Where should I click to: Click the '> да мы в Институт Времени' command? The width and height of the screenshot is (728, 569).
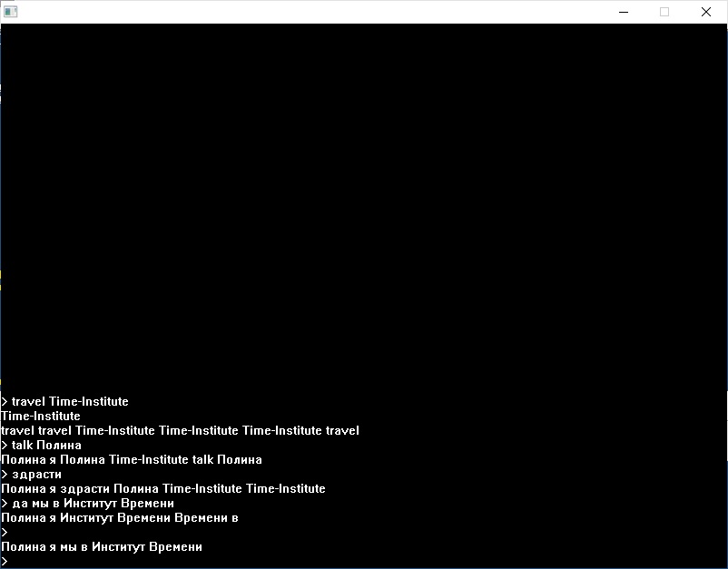point(88,503)
